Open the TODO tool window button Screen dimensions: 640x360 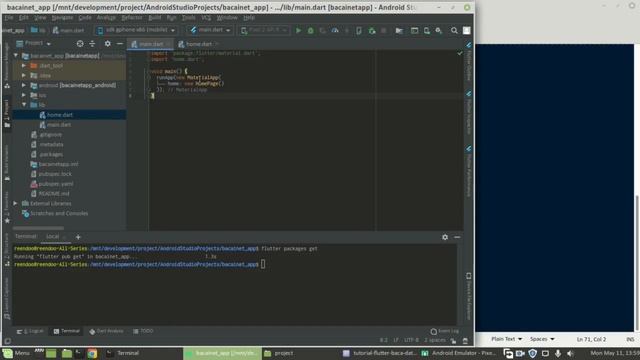(143, 331)
